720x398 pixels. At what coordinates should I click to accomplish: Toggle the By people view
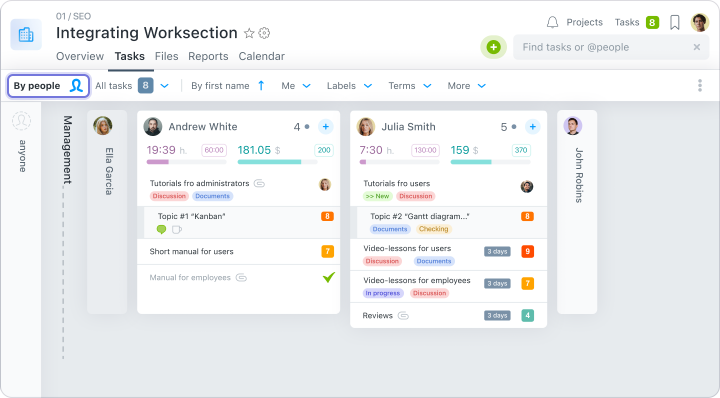click(48, 86)
